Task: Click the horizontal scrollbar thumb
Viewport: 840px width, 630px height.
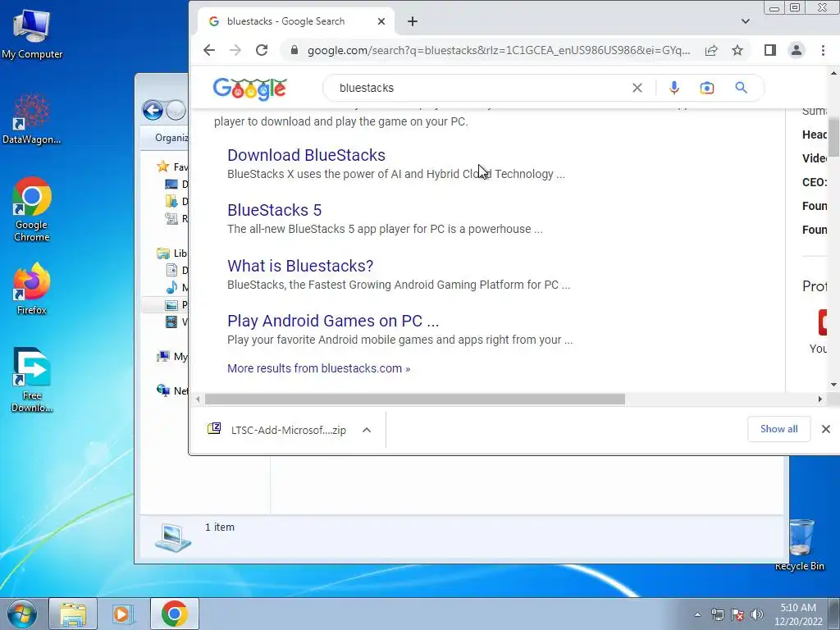Action: pos(414,399)
